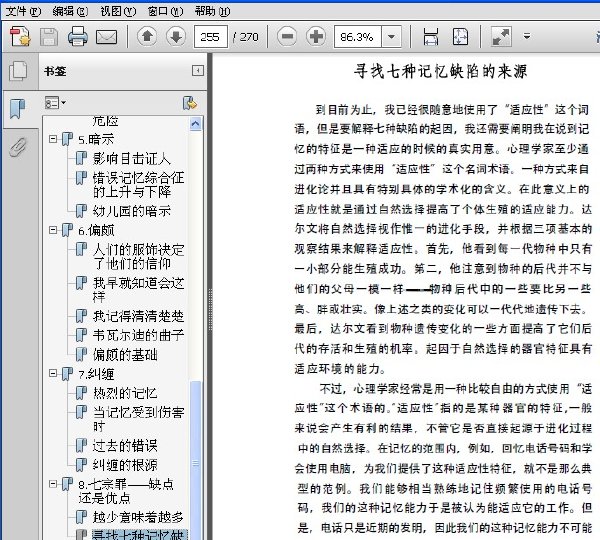600x540 pixels.
Task: Click bookmark icon beside 偏颇的基础
Action: click(81, 354)
